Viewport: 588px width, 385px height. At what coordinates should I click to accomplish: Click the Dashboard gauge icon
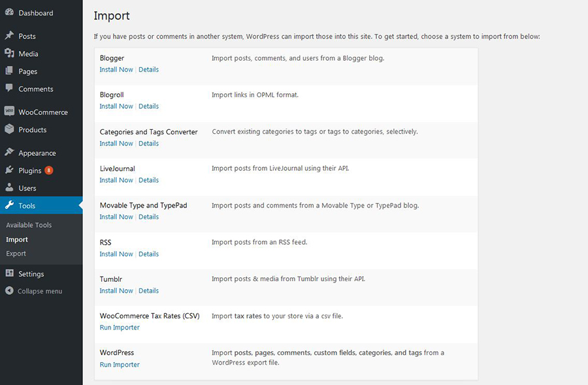pyautogui.click(x=9, y=12)
